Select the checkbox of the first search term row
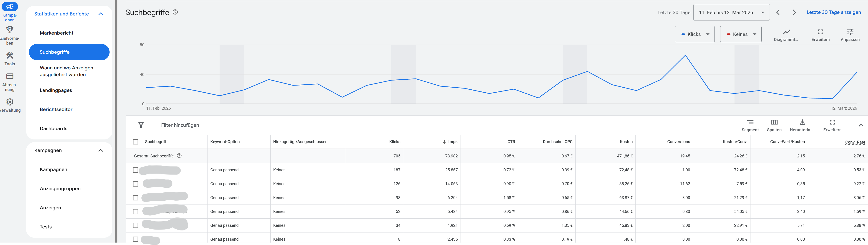 pyautogui.click(x=136, y=170)
